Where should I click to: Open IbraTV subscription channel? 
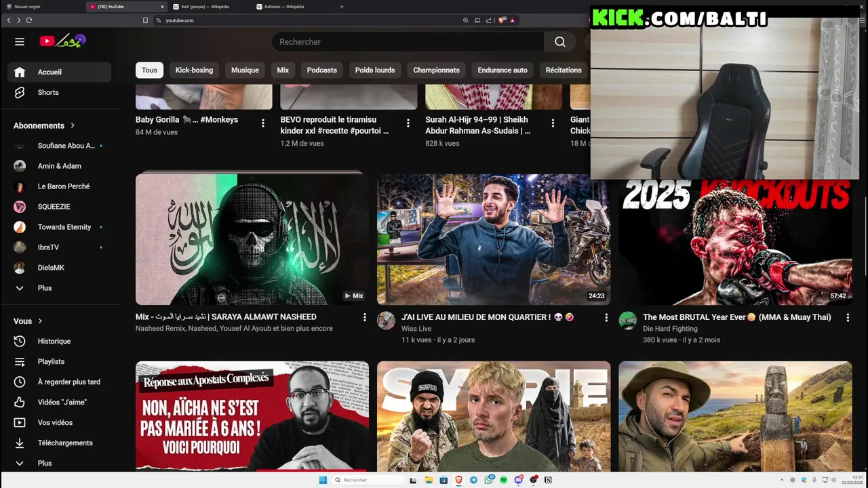59,247
